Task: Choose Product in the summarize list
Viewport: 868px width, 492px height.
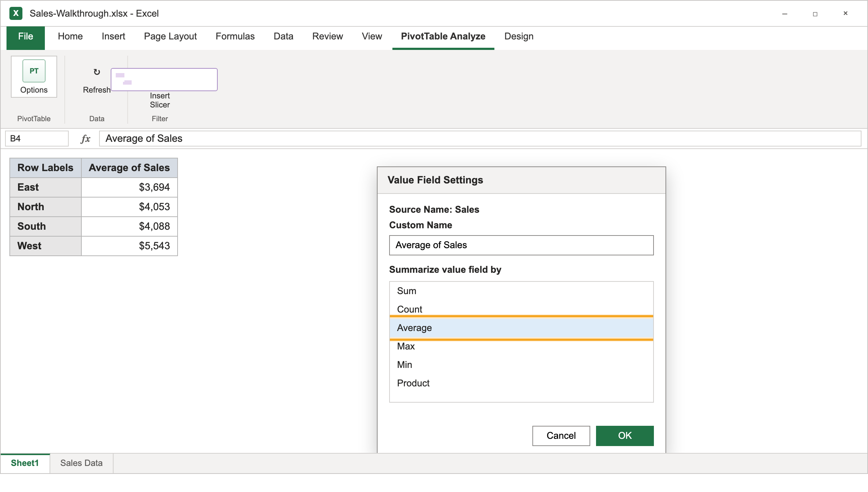Action: (x=521, y=383)
